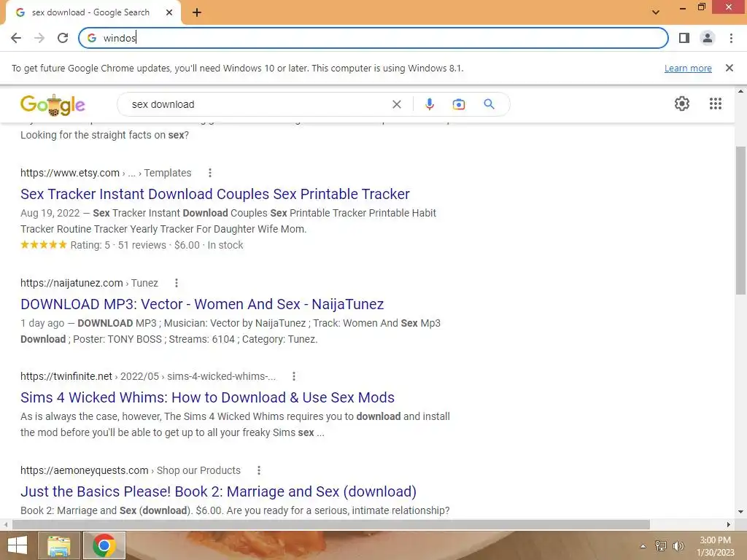Open a new tab with plus button
This screenshot has width=747, height=560.
[x=197, y=12]
